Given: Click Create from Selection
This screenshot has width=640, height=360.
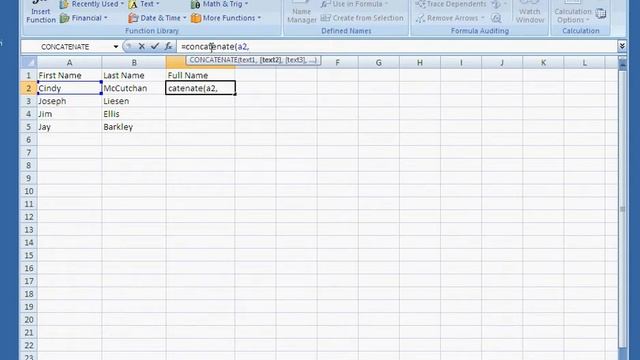Looking at the screenshot, I should (362, 18).
